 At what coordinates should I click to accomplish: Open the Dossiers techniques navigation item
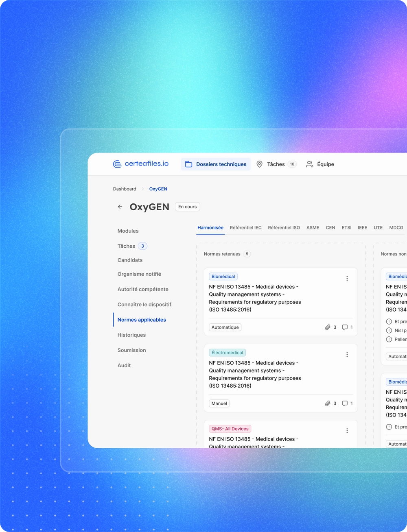[x=216, y=164]
